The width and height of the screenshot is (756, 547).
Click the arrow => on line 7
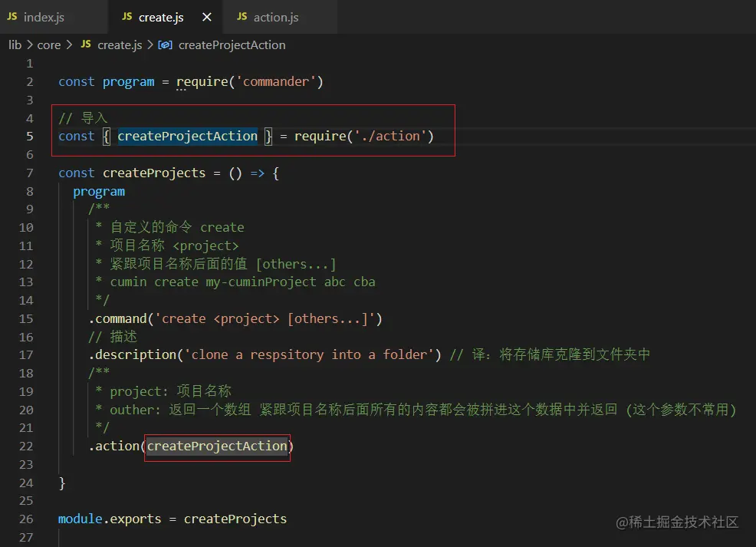(x=258, y=173)
